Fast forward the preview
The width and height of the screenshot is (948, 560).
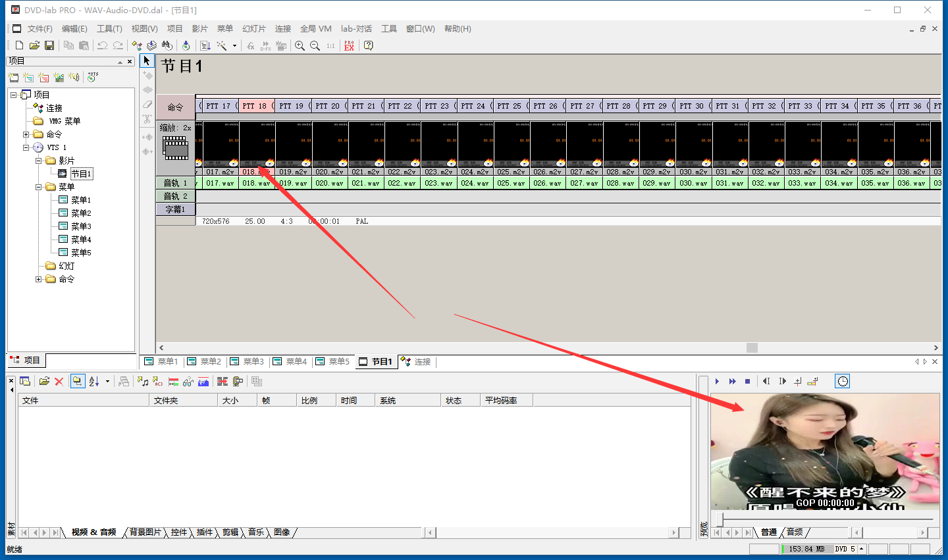(x=732, y=381)
